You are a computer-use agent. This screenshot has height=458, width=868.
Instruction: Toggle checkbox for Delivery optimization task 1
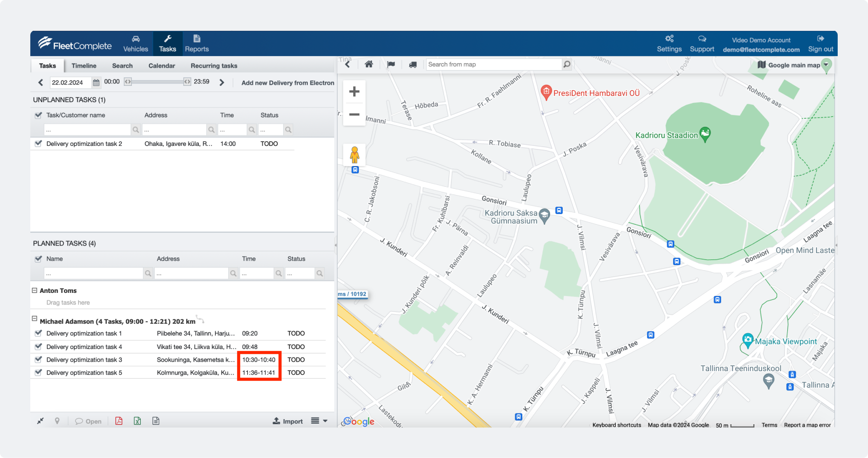(38, 333)
